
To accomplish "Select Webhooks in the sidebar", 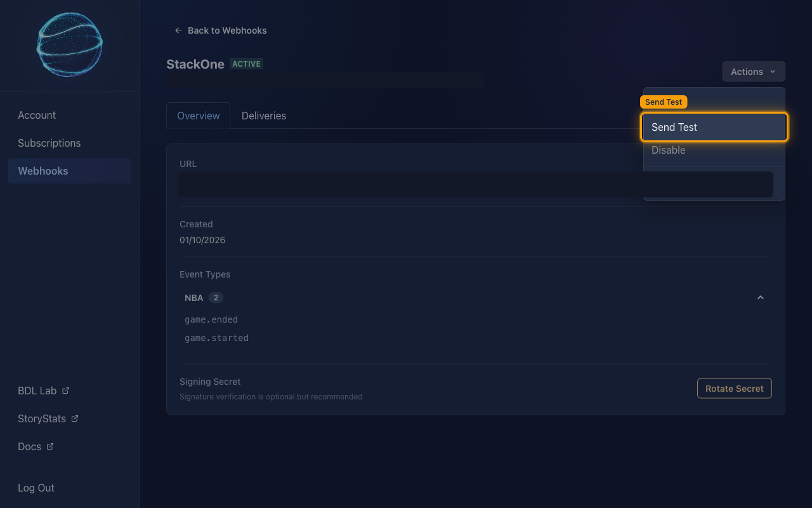I will coord(69,171).
